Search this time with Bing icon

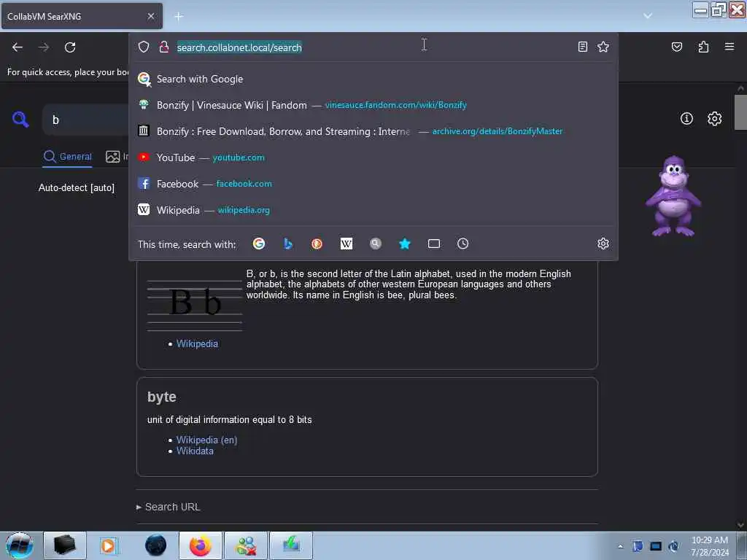287,244
